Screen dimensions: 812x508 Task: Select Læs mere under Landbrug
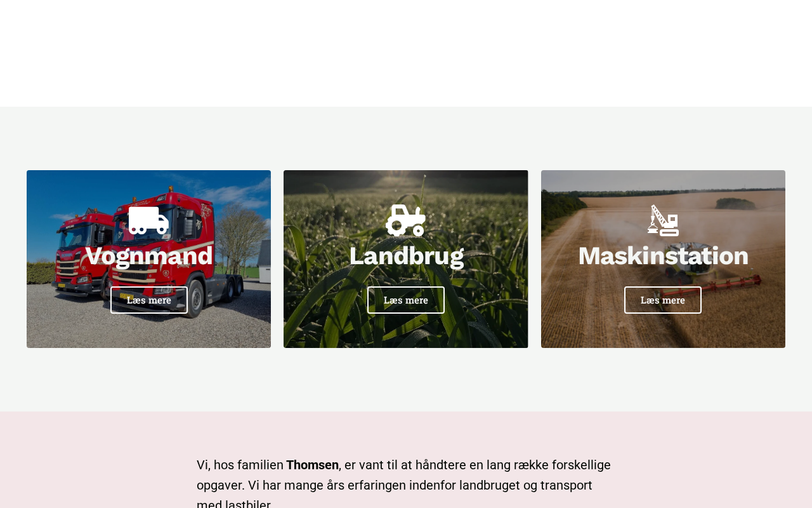(406, 300)
